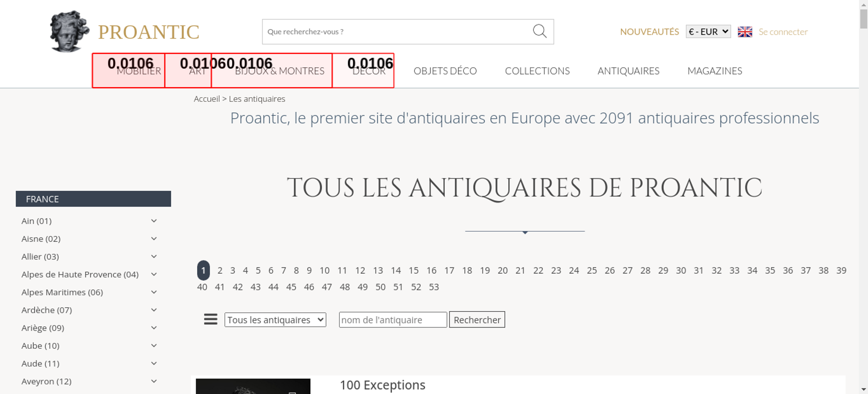This screenshot has height=394, width=868.
Task: Open the COLLECTIONS menu item
Action: (537, 71)
